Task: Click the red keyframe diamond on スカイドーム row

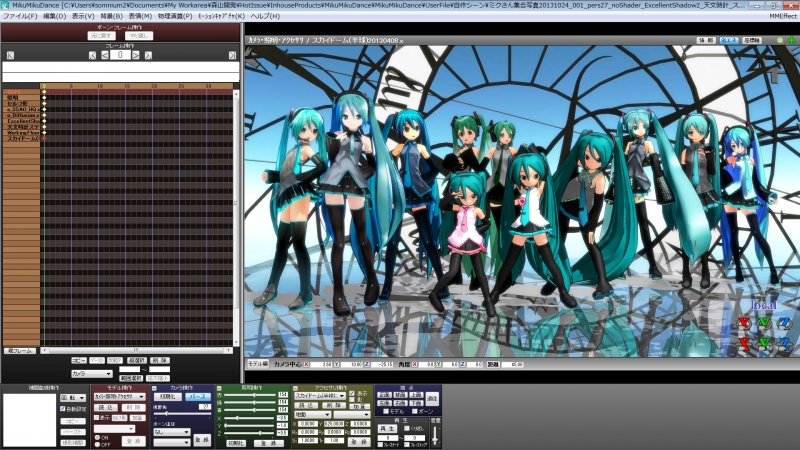Action: pos(44,139)
